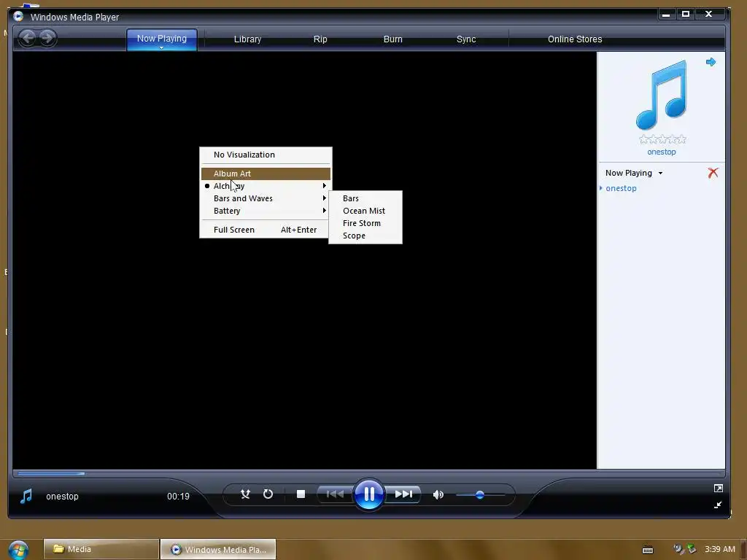Expand the Battery submenu arrow
747x560 pixels.
(x=325, y=211)
